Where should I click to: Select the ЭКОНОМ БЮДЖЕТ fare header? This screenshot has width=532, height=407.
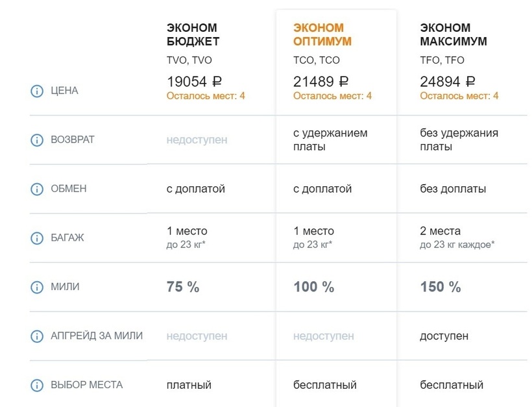click(193, 35)
